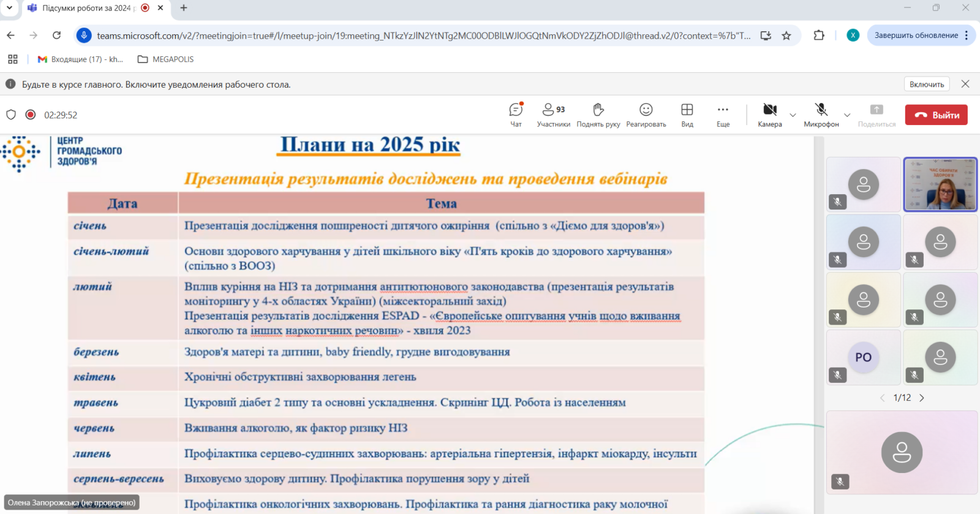The width and height of the screenshot is (980, 514).
Task: Open the Вид view options
Action: click(687, 115)
